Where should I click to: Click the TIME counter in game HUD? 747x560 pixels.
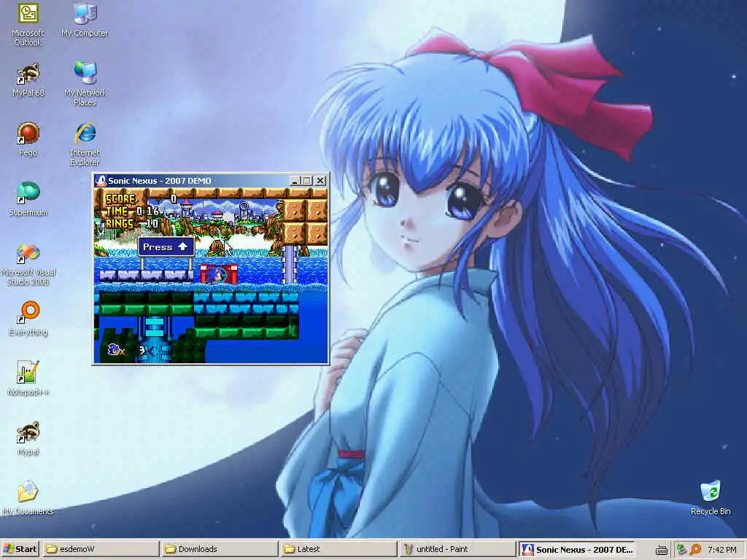[x=132, y=211]
